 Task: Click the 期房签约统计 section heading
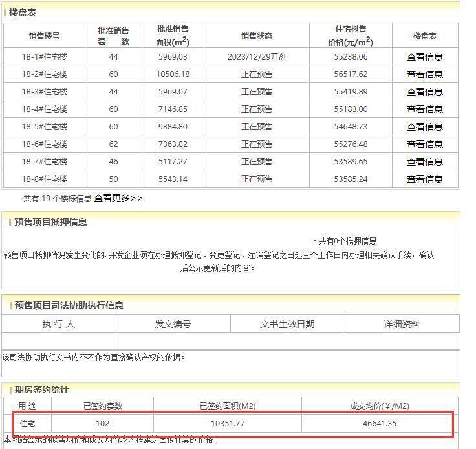(x=41, y=389)
